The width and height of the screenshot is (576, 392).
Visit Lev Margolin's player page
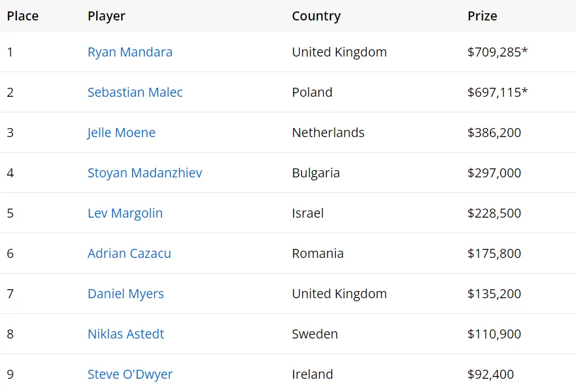click(x=125, y=213)
